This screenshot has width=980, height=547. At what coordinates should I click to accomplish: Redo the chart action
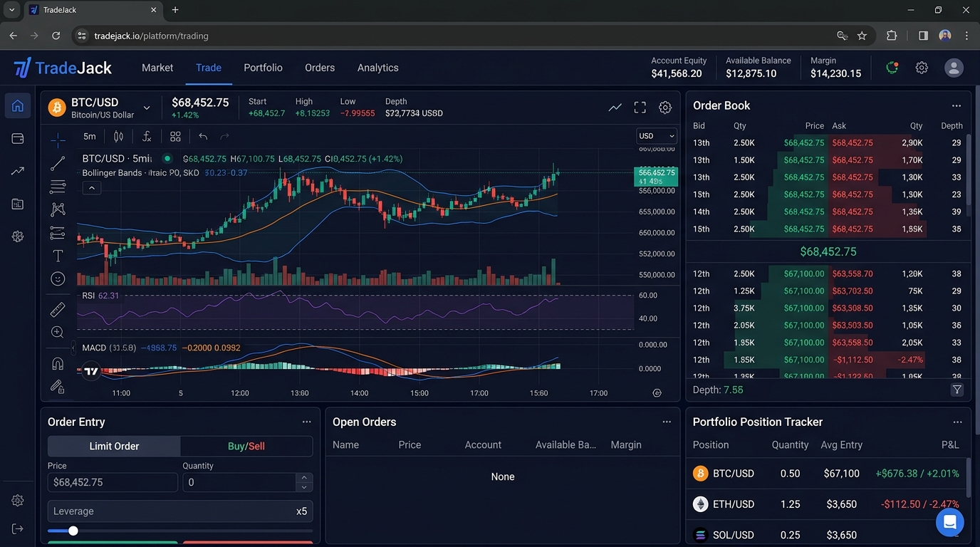click(x=225, y=137)
